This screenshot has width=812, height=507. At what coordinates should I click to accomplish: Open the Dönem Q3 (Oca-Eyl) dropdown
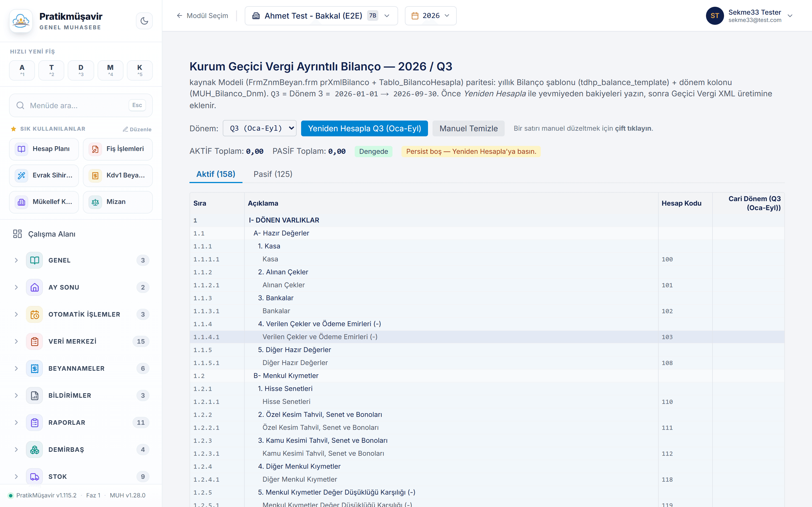click(259, 128)
